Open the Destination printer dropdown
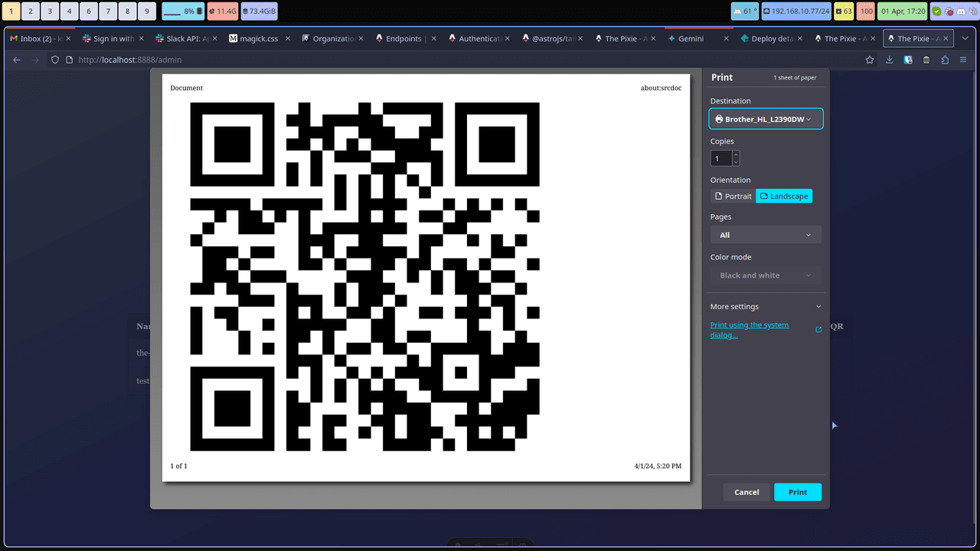 coord(766,119)
